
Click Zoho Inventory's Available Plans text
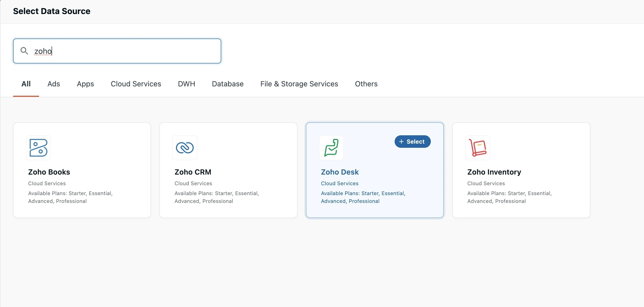pyautogui.click(x=509, y=197)
